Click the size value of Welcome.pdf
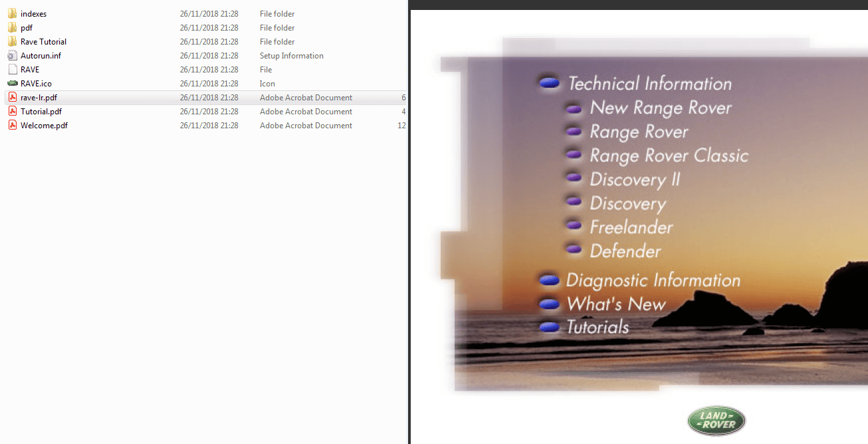 click(x=401, y=126)
